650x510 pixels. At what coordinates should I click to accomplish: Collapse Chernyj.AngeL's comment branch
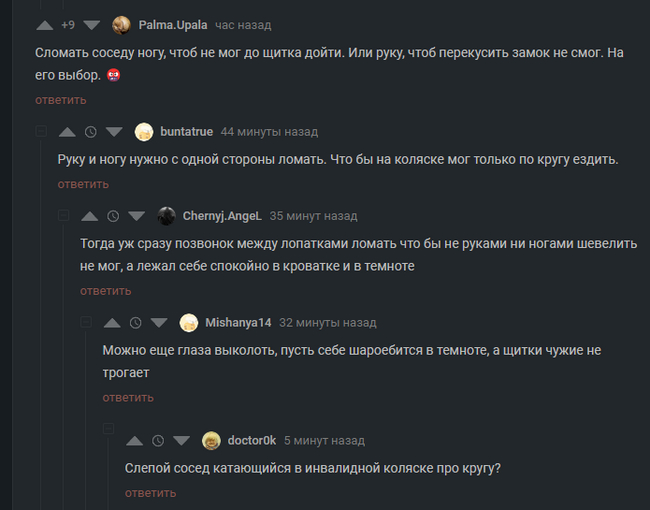tap(63, 216)
